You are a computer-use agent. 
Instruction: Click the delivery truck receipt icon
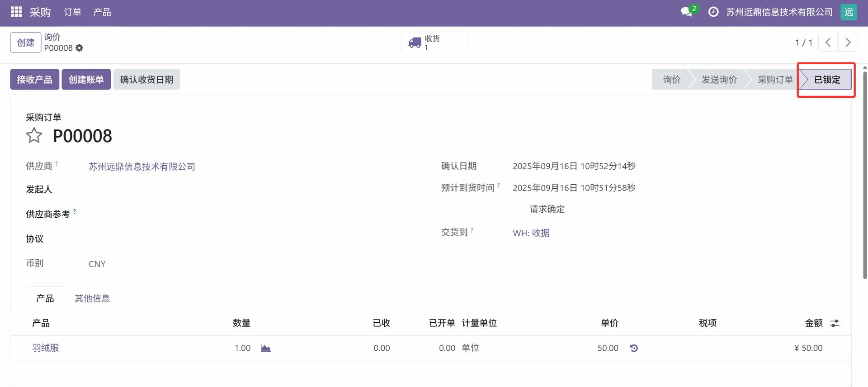click(415, 43)
